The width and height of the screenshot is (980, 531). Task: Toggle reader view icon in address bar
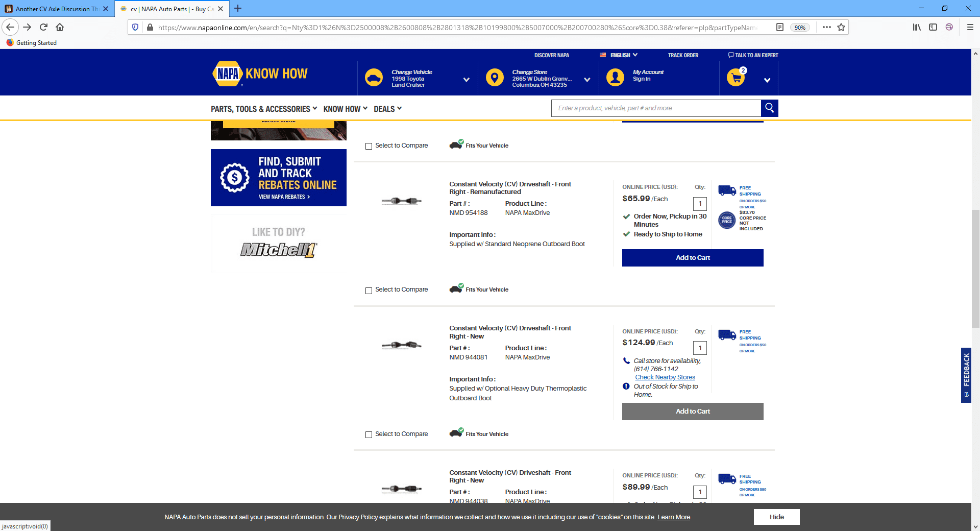tap(780, 27)
